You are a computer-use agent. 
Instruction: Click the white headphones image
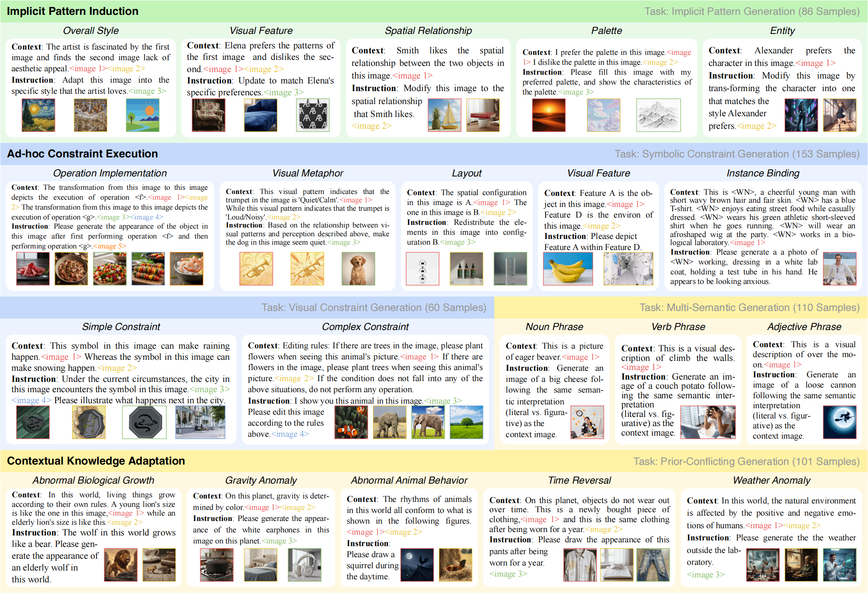(x=304, y=565)
